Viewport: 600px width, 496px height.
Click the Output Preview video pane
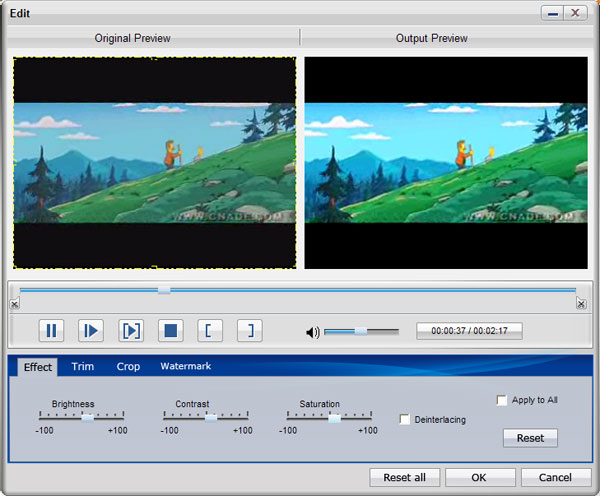[x=446, y=163]
